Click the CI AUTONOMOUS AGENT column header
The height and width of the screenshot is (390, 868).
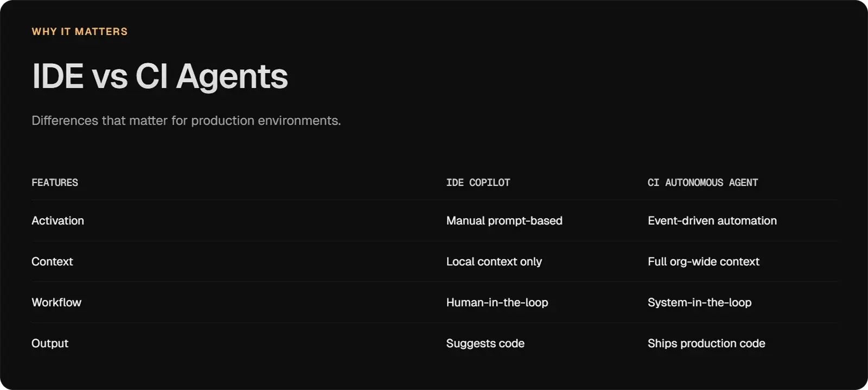703,183
